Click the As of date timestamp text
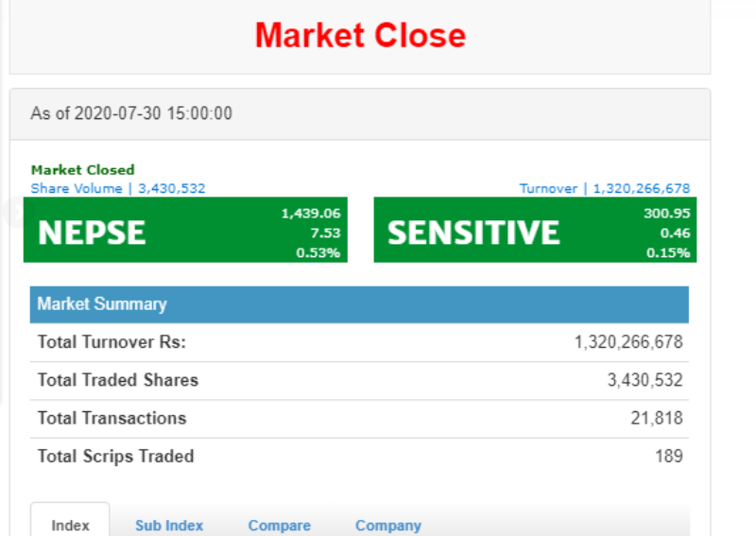This screenshot has width=756, height=536. point(131,113)
